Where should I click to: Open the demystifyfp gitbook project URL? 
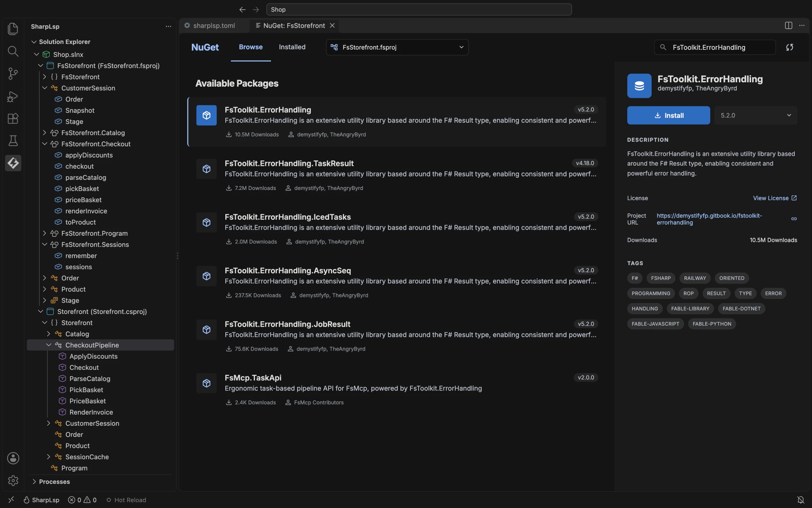point(709,219)
